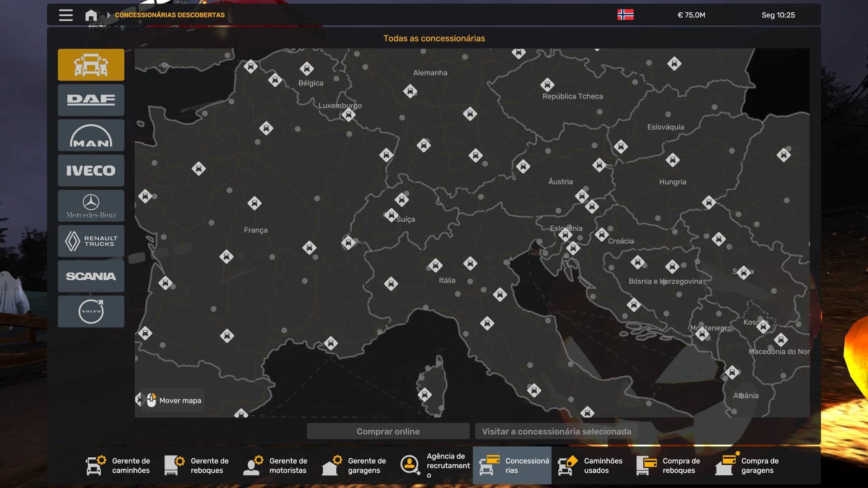This screenshot has height=488, width=868.
Task: Open Compra de garagens tab
Action: coord(748,465)
